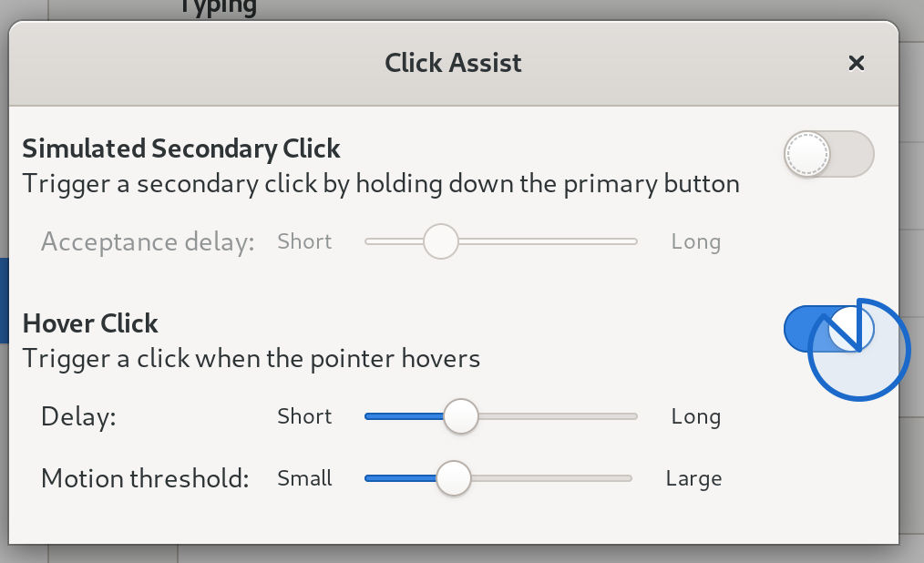
Task: Click the Click Assist title bar text
Action: click(x=453, y=63)
